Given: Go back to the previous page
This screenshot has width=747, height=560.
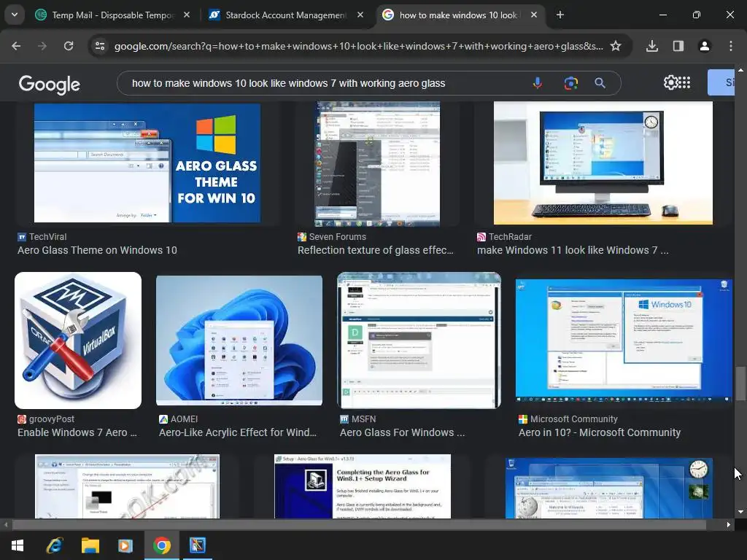Looking at the screenshot, I should pos(16,46).
